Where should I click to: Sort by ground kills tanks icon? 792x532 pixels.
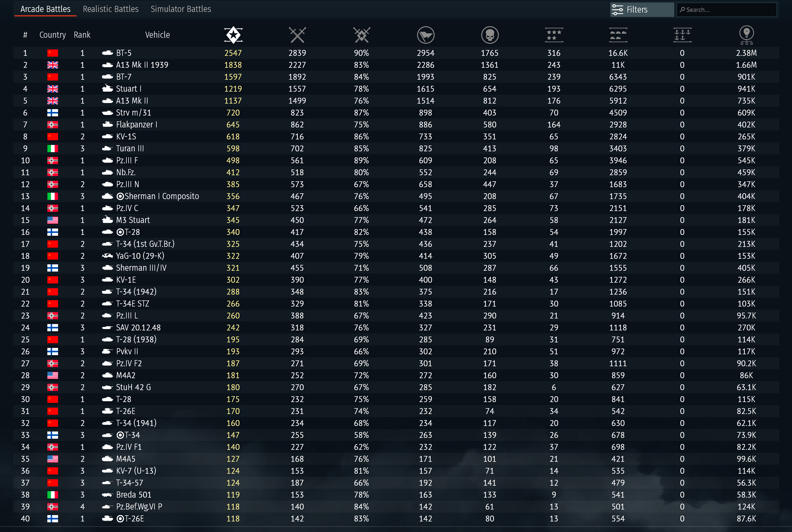coord(618,35)
